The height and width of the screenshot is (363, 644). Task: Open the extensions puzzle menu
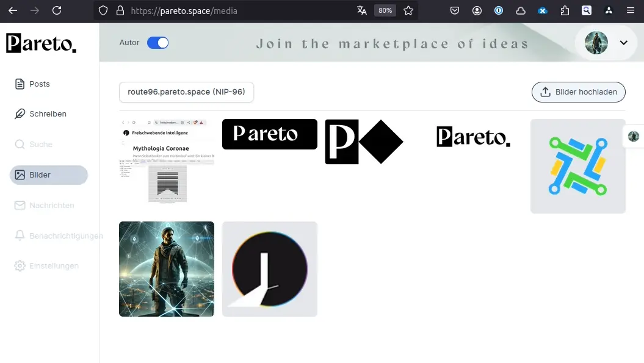[565, 11]
